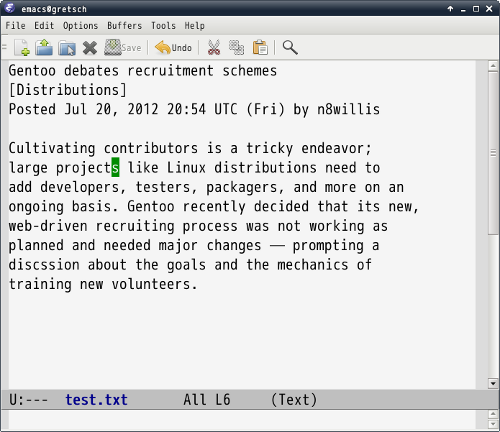Viewport: 500px width, 432px height.
Task: Click the highlighted cursor on "projects"
Action: pyautogui.click(x=115, y=168)
